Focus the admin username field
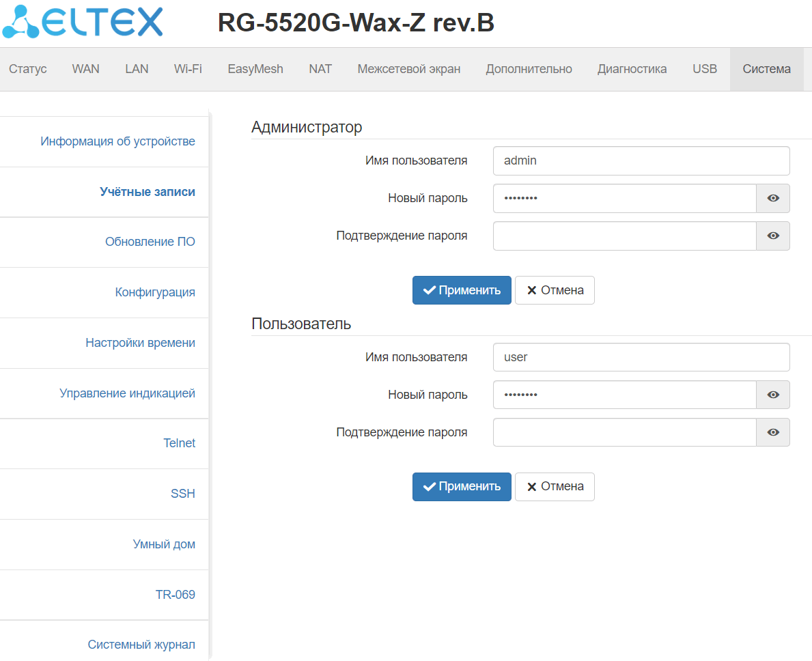The height and width of the screenshot is (661, 812). click(641, 161)
